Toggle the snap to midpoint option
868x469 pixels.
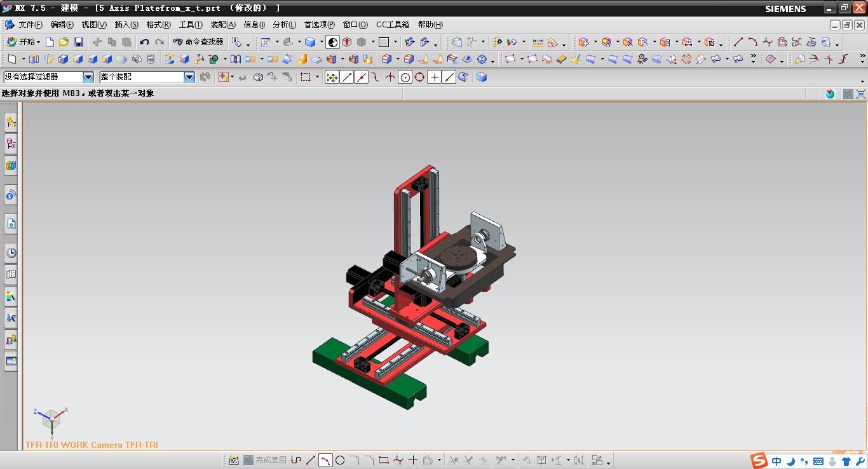tap(362, 77)
